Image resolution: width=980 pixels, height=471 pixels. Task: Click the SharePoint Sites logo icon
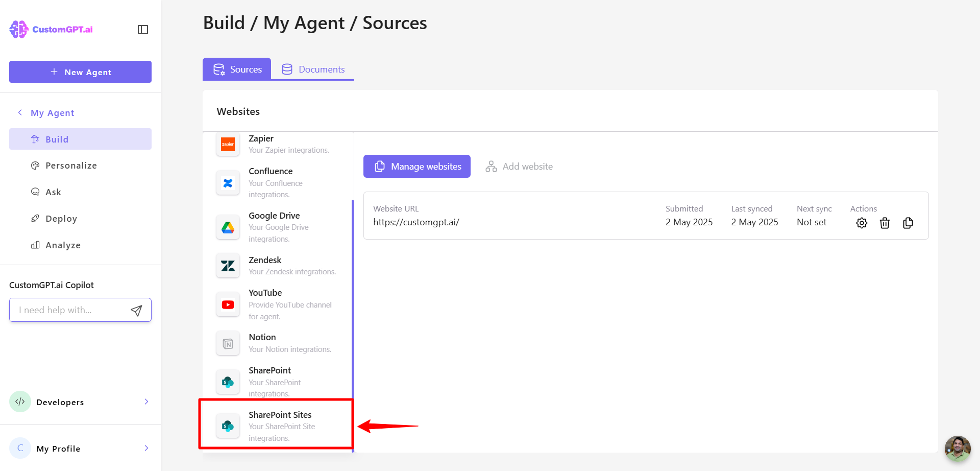[x=228, y=426]
